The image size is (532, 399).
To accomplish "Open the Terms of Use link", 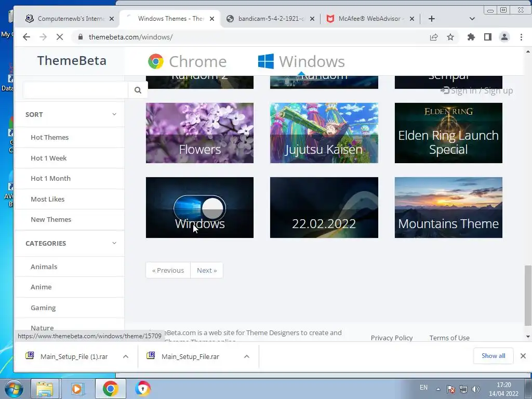I will tap(449, 338).
